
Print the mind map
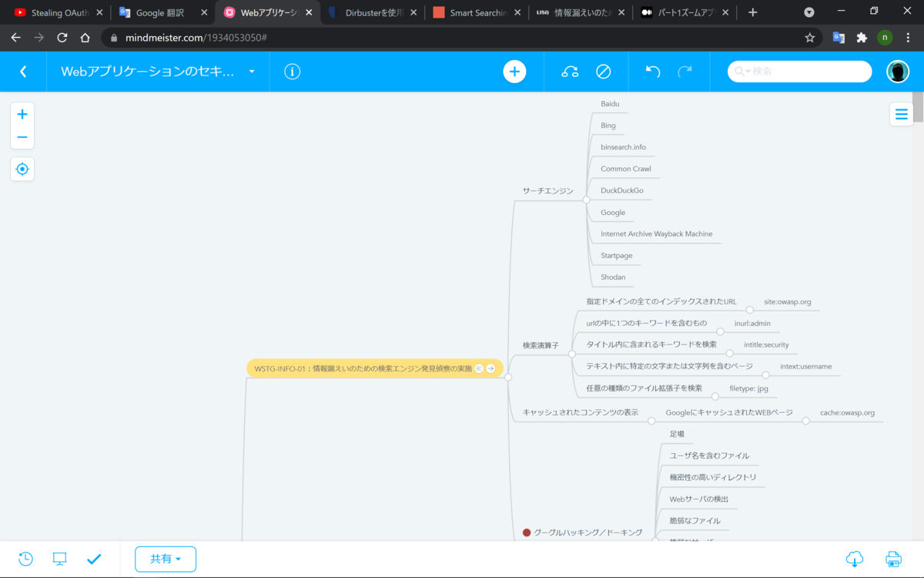893,559
